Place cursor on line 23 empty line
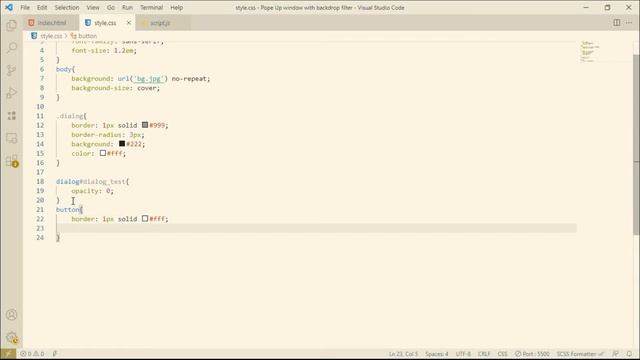Screen dimensions: 640x360 click(x=316, y=228)
